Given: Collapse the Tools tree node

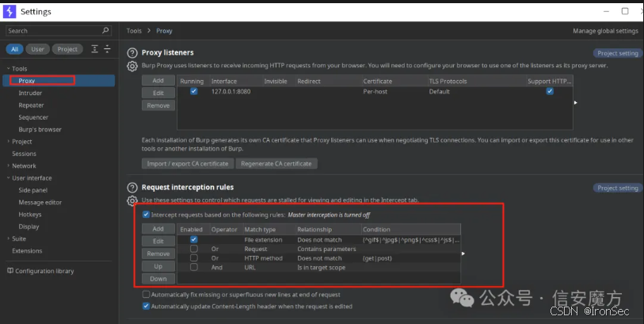Looking at the screenshot, I should tap(8, 69).
